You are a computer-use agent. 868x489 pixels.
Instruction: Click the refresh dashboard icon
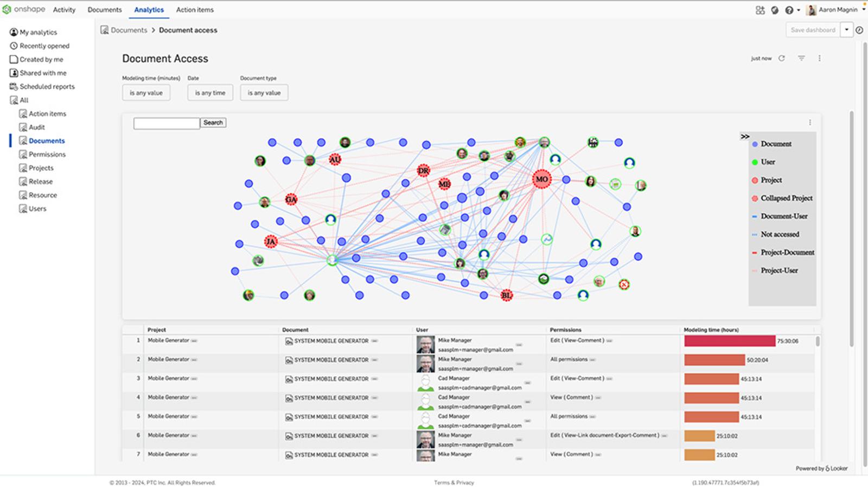[782, 58]
